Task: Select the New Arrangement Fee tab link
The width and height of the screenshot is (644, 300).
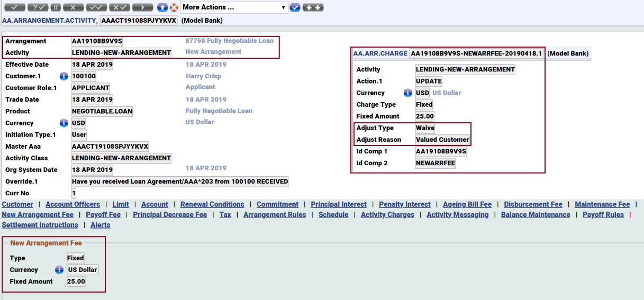Action: tap(38, 215)
